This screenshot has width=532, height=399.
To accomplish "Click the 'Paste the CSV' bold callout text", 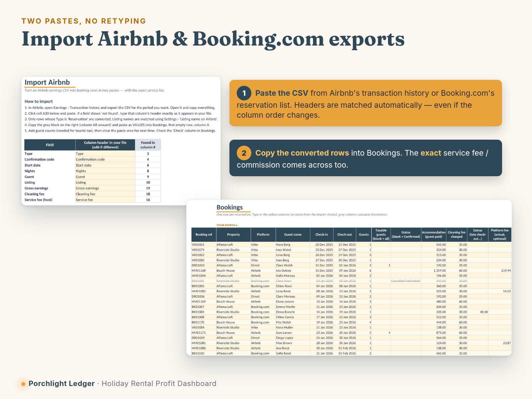I will 282,93.
